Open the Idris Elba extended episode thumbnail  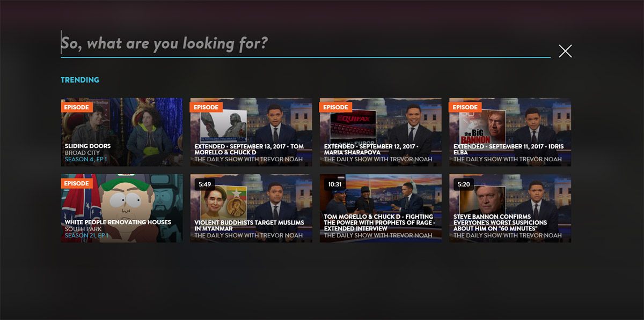[x=510, y=131]
